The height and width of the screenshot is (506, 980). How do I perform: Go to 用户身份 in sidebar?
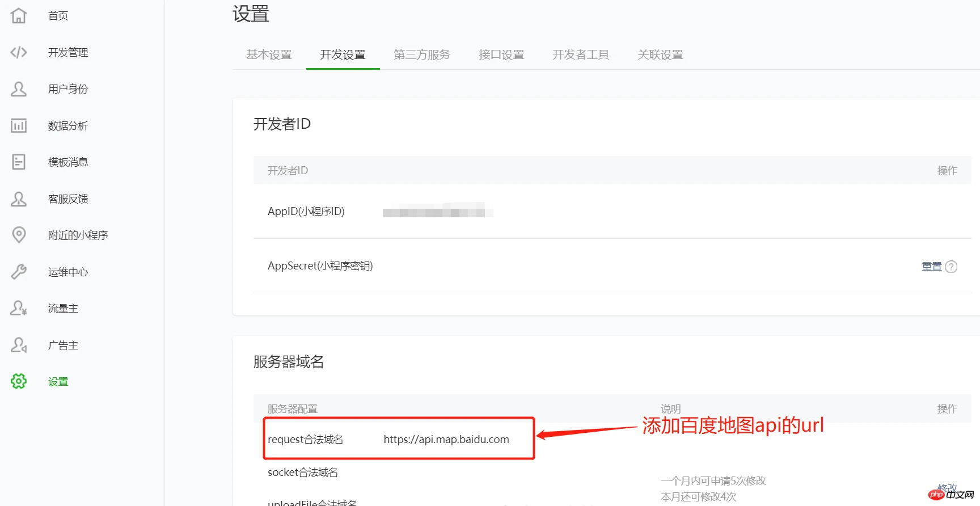[x=68, y=89]
